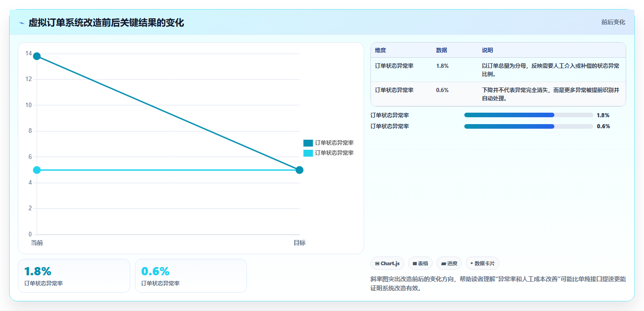This screenshot has height=311, width=644.
Task: Select the 数据卡片 tag
Action: click(483, 263)
